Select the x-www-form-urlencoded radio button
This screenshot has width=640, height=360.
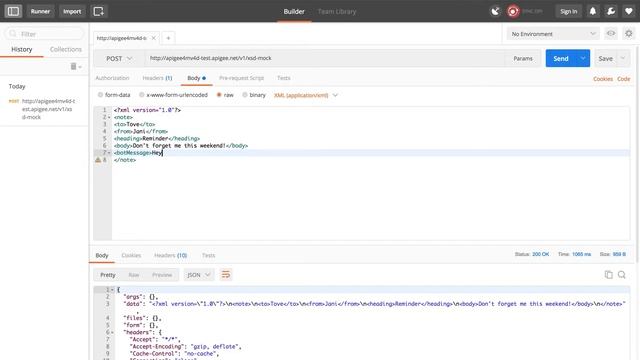[142, 95]
